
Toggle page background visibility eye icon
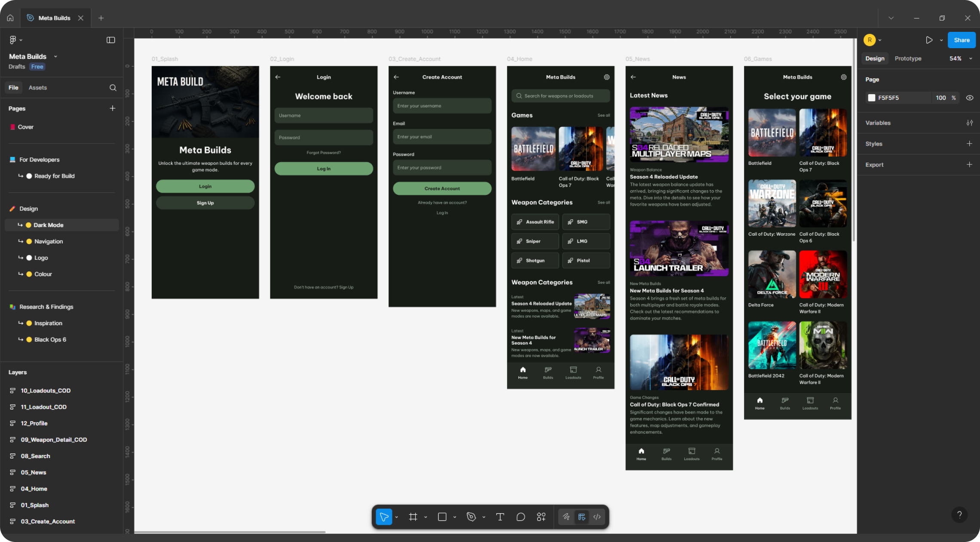click(x=969, y=98)
